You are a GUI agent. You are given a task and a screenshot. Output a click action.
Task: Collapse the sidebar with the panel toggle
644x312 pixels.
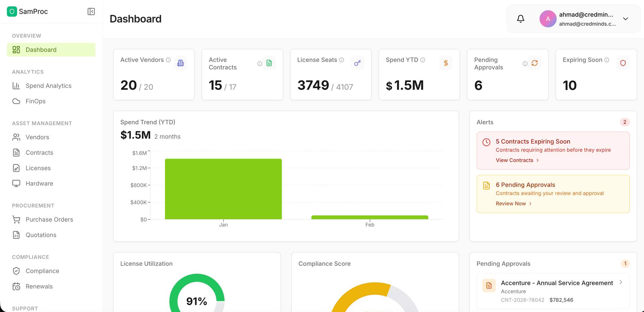(x=91, y=11)
